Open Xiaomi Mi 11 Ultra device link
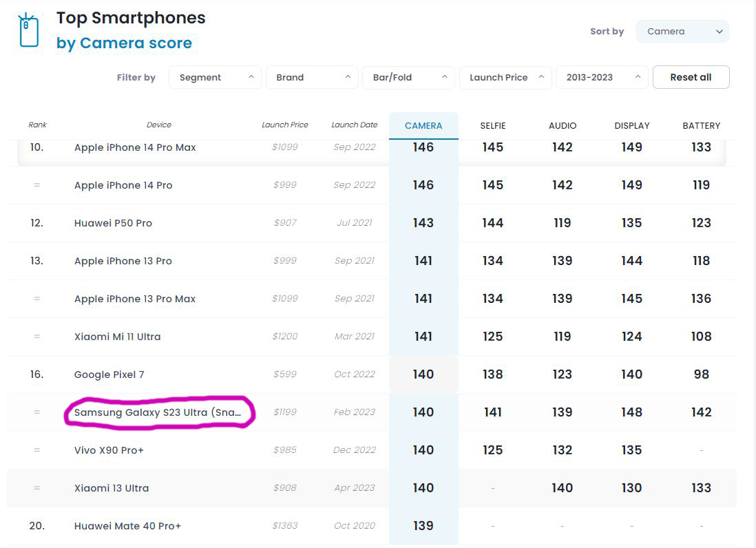Screen dimensions: 756x548 click(x=117, y=337)
